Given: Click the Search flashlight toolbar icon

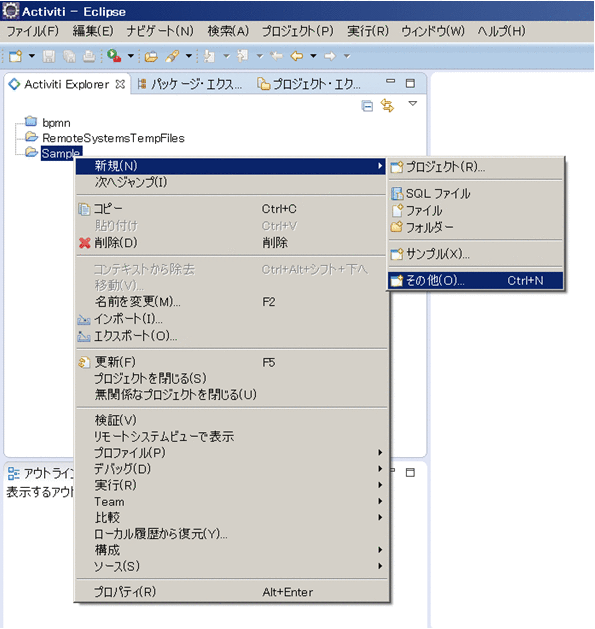Looking at the screenshot, I should (172, 56).
